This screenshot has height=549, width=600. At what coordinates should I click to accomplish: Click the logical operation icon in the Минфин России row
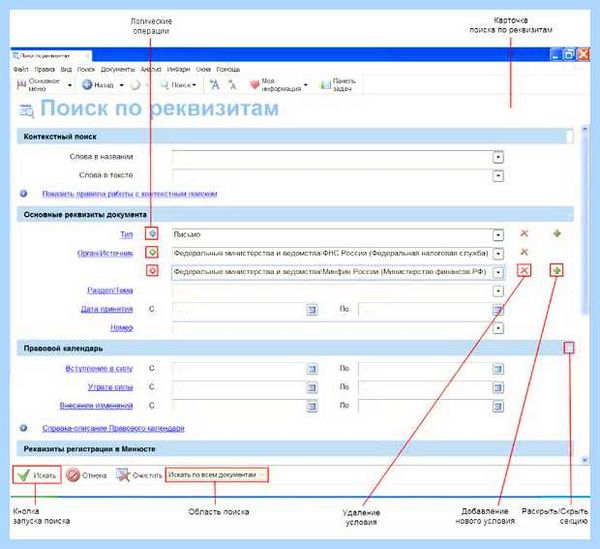tap(152, 271)
